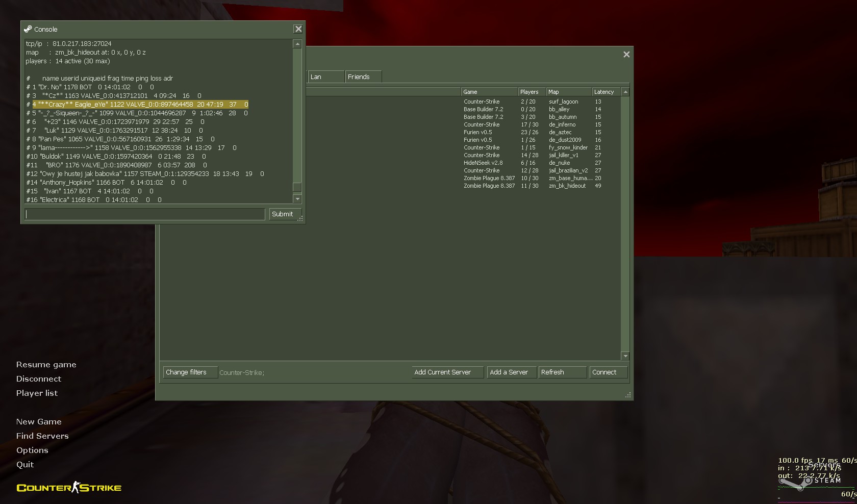Click Add Current Server button
Screen dimensions: 857x504
click(x=448, y=372)
